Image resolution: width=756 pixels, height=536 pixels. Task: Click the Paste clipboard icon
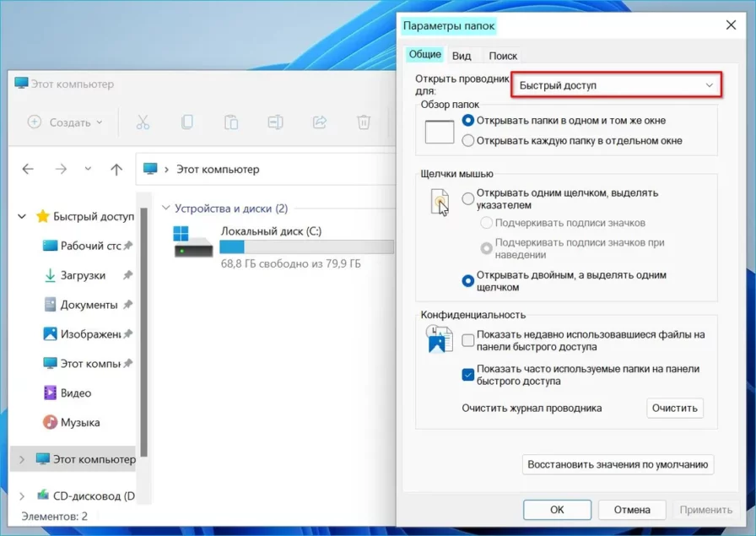point(231,122)
